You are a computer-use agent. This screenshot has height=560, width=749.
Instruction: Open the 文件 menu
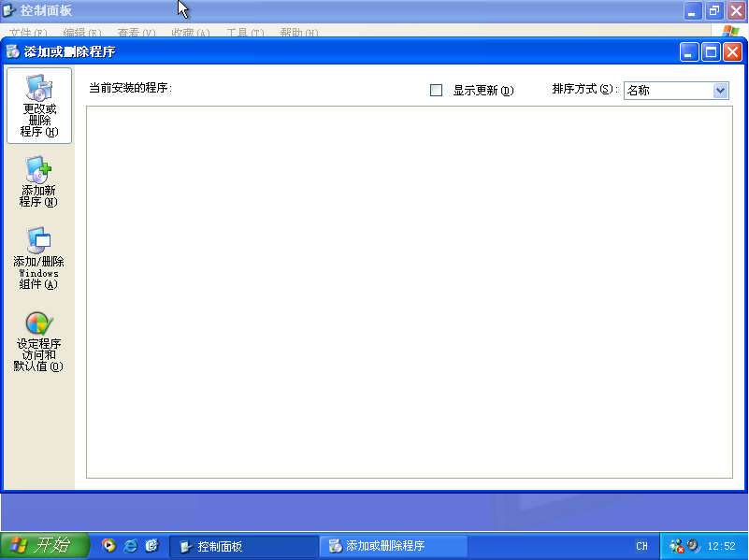[x=21, y=32]
